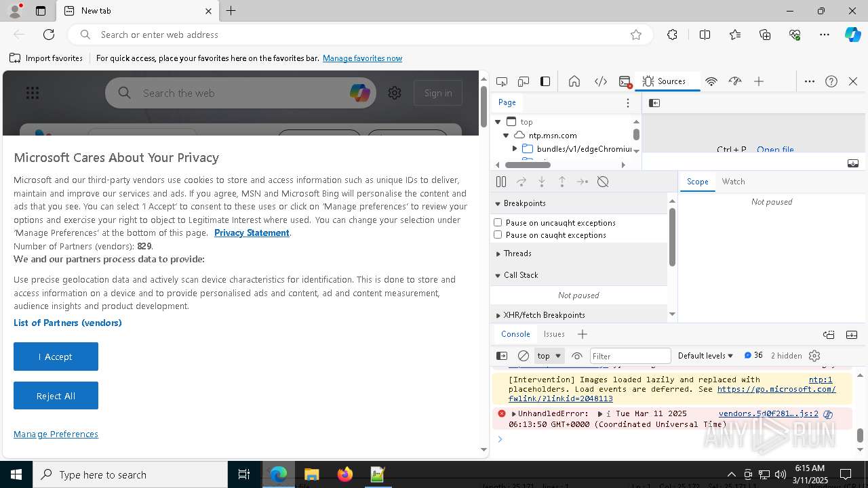Open the Performance tool gauge icon
Viewport: 868px width, 488px height.
735,81
